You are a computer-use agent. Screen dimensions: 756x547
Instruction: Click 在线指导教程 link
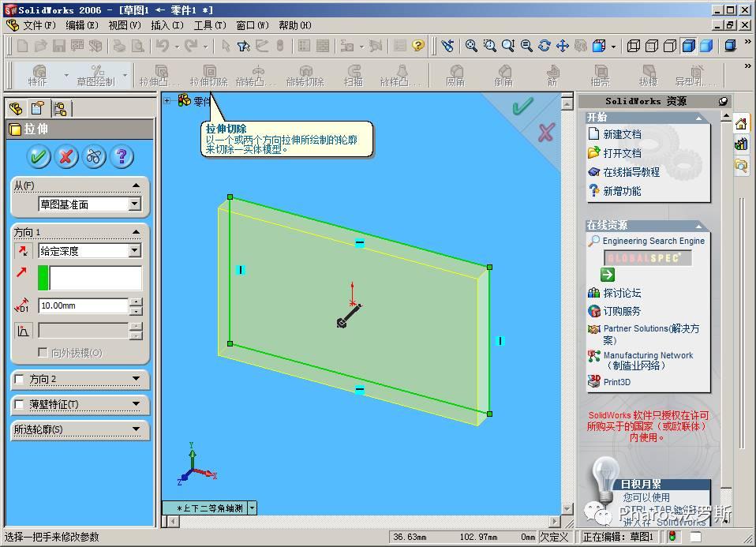point(631,172)
